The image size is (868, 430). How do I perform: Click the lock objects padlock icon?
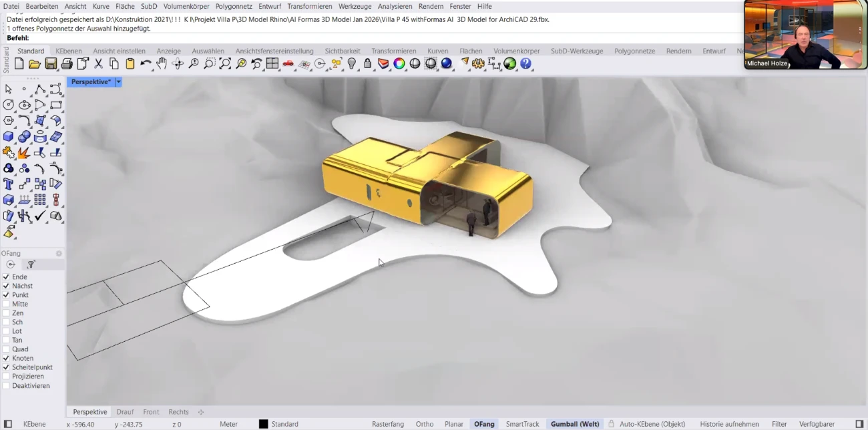tap(367, 64)
